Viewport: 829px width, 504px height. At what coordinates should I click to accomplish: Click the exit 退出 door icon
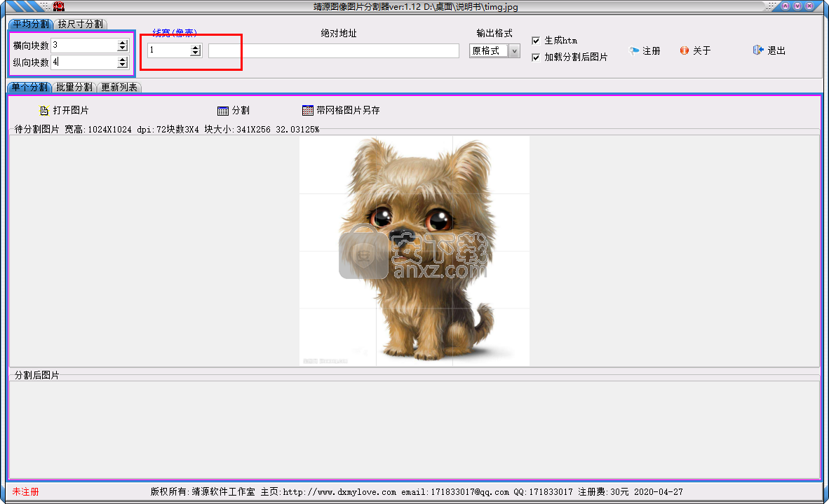point(758,50)
